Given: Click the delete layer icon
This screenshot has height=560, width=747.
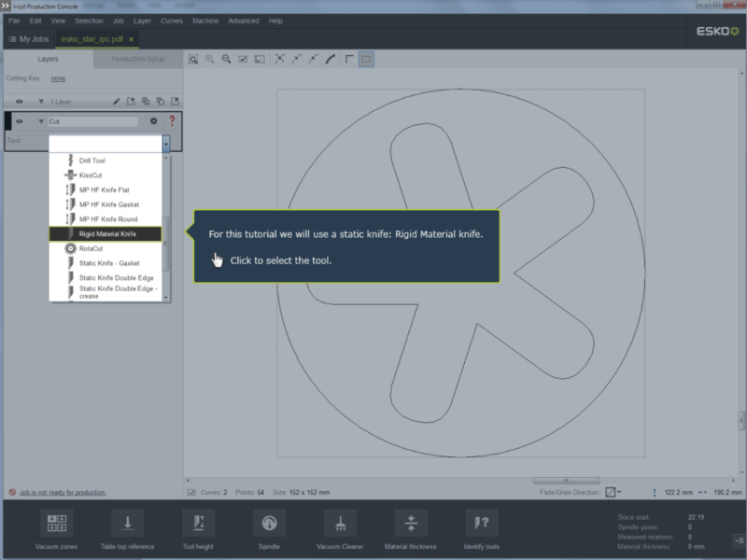Looking at the screenshot, I should pos(176,102).
